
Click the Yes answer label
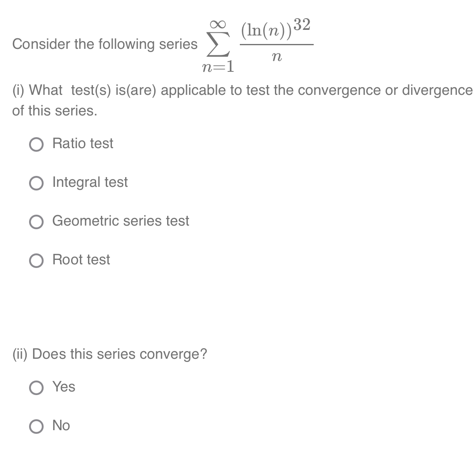[63, 387]
